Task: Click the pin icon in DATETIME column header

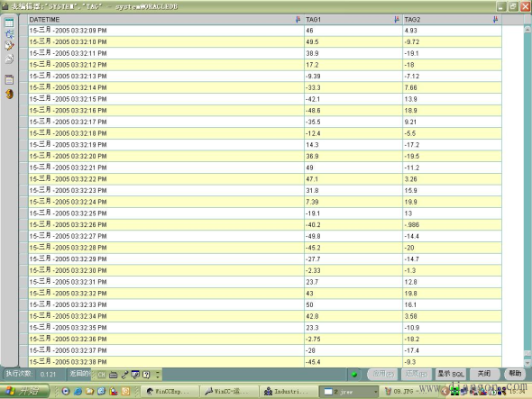Action: [298, 20]
